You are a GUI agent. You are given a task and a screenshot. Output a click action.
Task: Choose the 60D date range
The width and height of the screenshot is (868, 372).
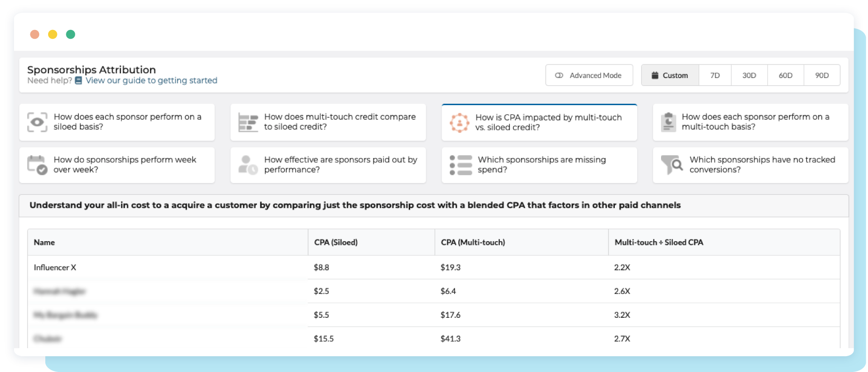point(786,75)
